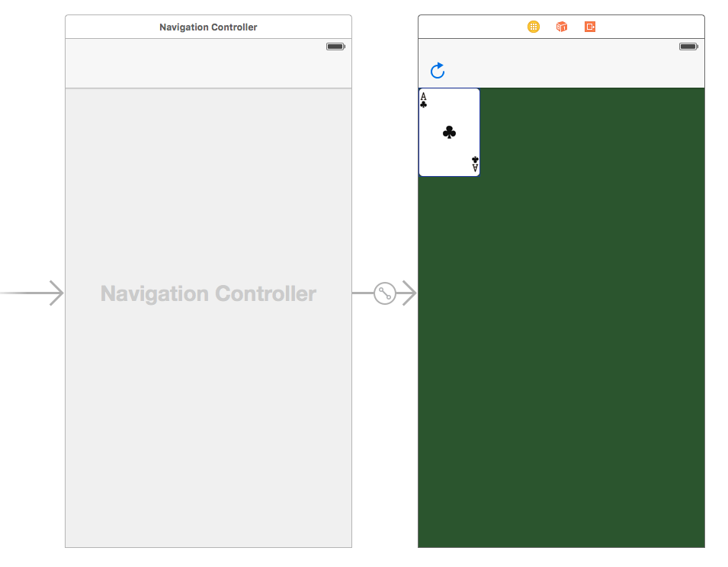
Task: Click the blue Refresh bar button item
Action: tap(437, 69)
